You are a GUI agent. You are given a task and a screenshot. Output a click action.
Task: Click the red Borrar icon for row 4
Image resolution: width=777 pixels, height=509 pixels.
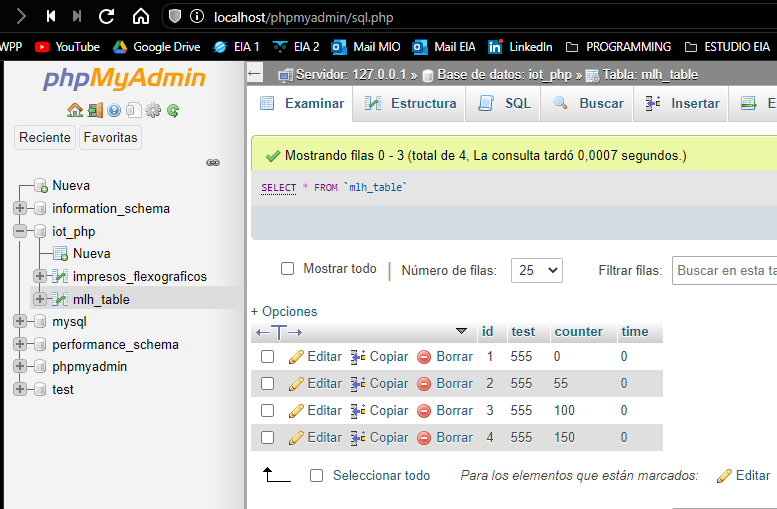[x=424, y=438]
